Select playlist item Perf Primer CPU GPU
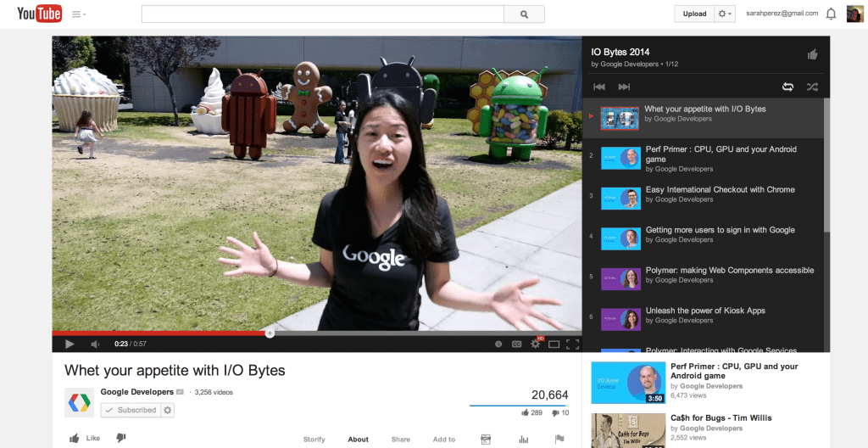868x448 pixels. tap(703, 158)
